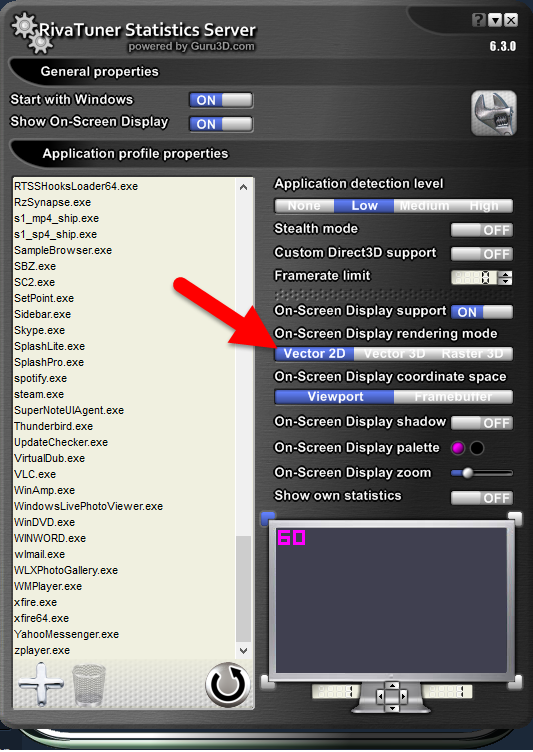Toggle Show On-Screen Display switch
Image resolution: width=533 pixels, height=752 pixels.
221,124
